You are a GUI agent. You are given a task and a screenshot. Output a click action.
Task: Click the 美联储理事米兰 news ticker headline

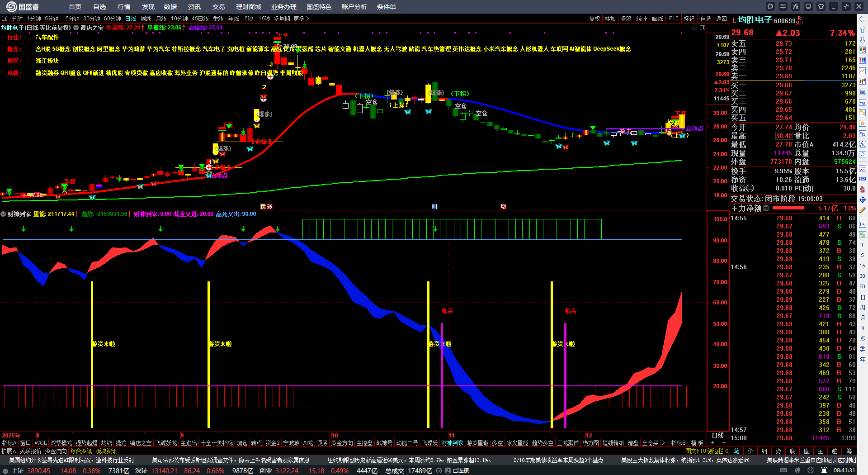coord(811,460)
